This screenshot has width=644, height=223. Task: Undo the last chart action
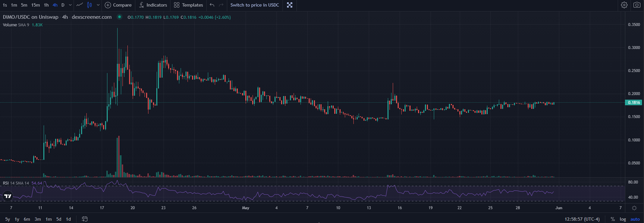211,5
